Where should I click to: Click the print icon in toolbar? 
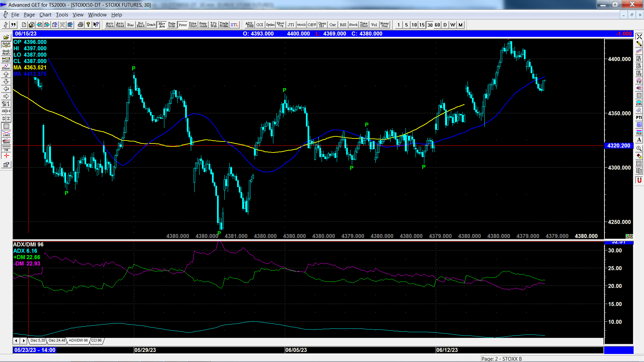80,25
